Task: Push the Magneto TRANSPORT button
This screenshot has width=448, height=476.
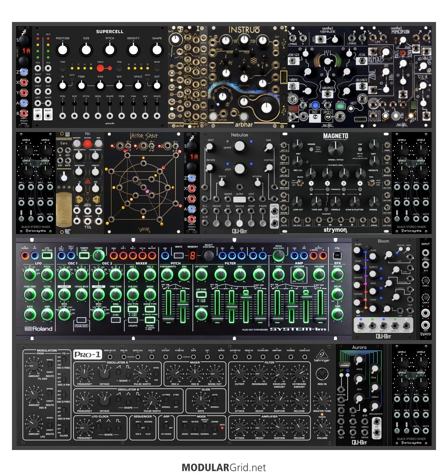Action: (x=327, y=210)
